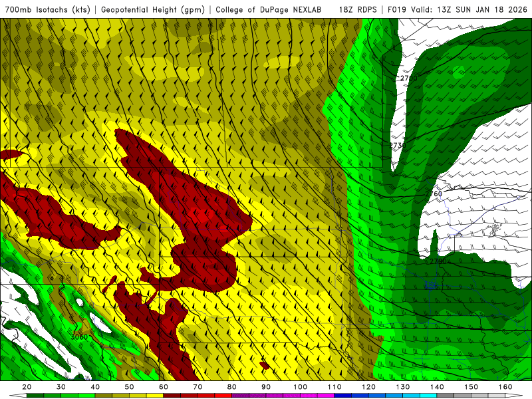Click the 'Geopotential Height (gpm)' title text

pyautogui.click(x=153, y=9)
